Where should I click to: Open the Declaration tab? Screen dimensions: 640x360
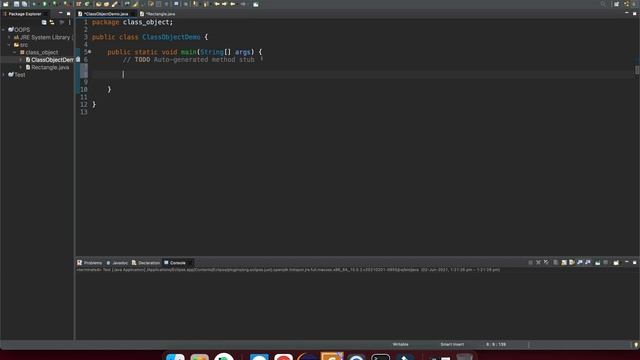146,263
